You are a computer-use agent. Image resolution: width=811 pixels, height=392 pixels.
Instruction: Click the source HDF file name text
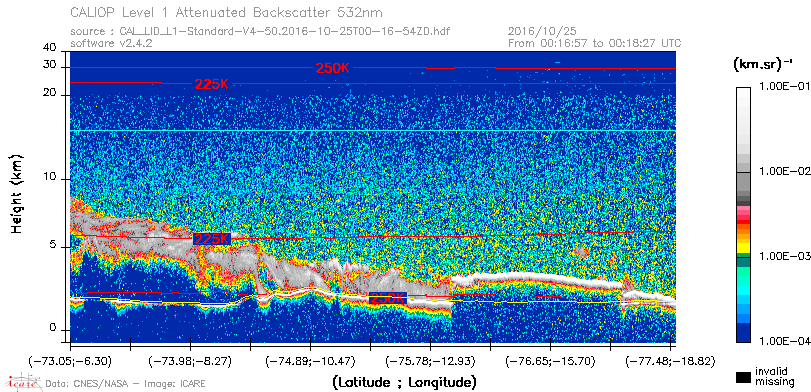tap(284, 32)
